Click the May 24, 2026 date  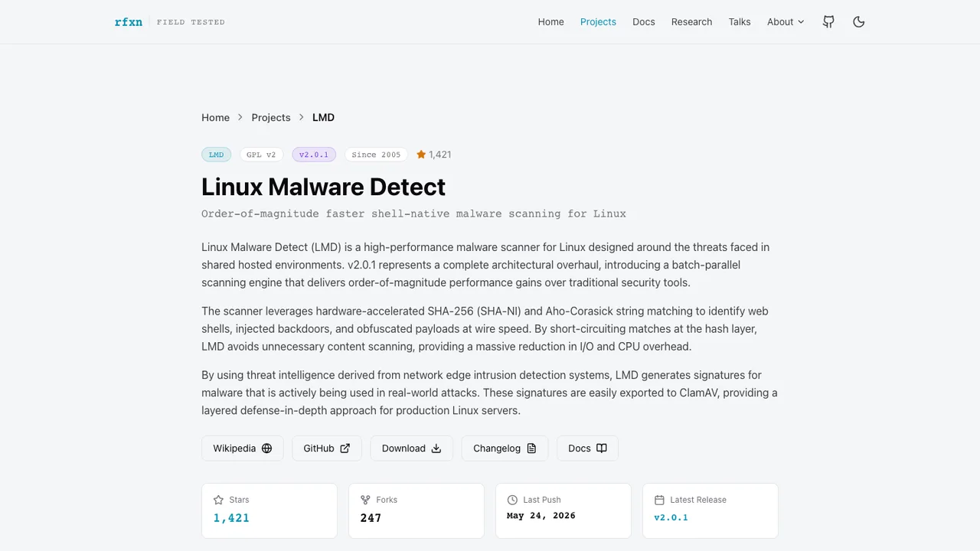541,516
